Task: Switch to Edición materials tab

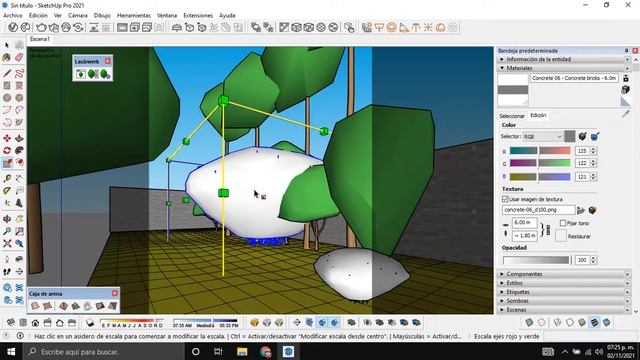Action: click(x=538, y=116)
